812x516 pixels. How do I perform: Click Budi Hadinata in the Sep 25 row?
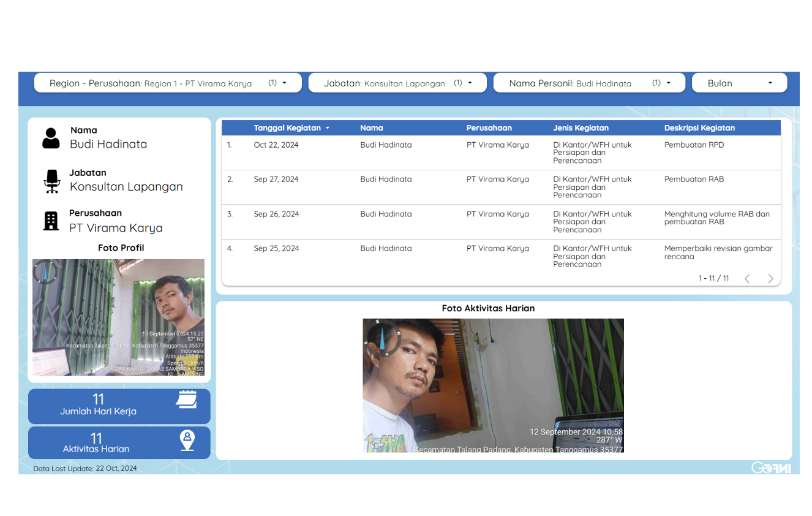click(x=386, y=249)
